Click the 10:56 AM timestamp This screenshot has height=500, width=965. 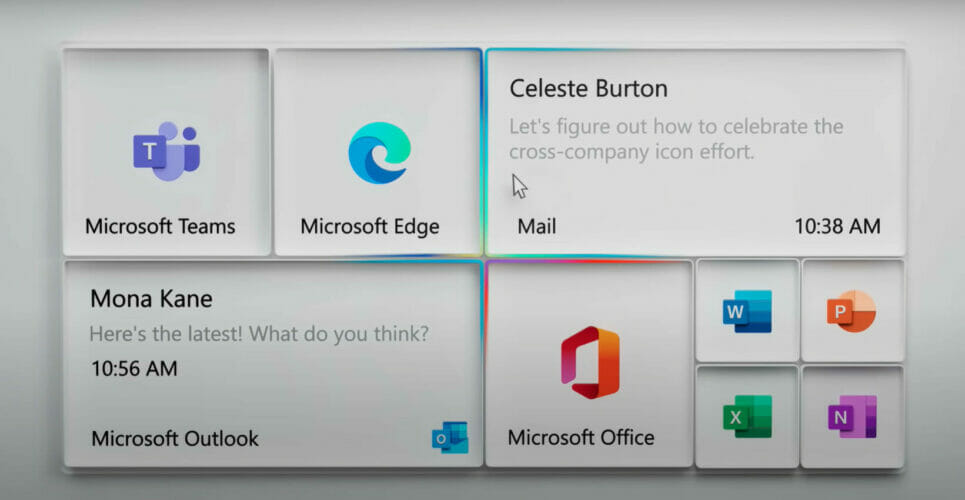coord(134,369)
